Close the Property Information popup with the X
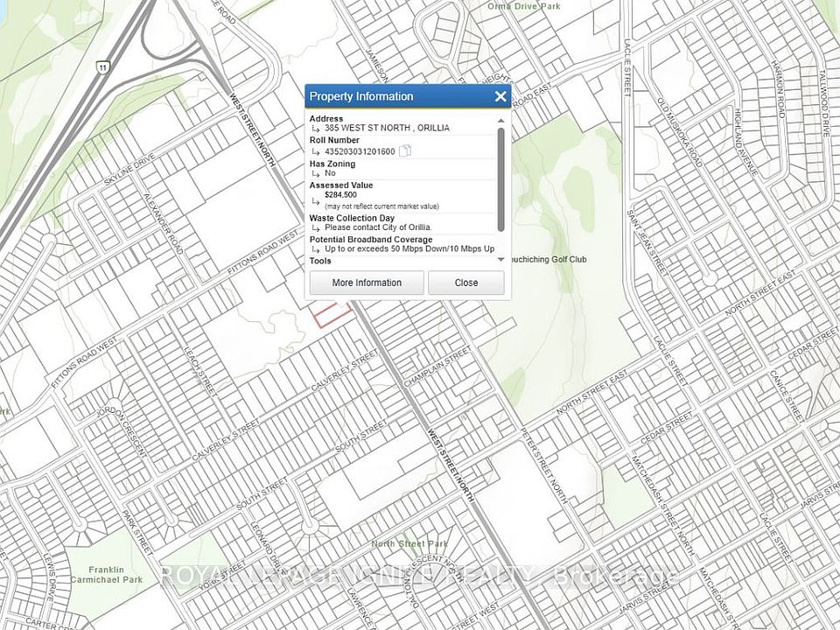 click(500, 96)
